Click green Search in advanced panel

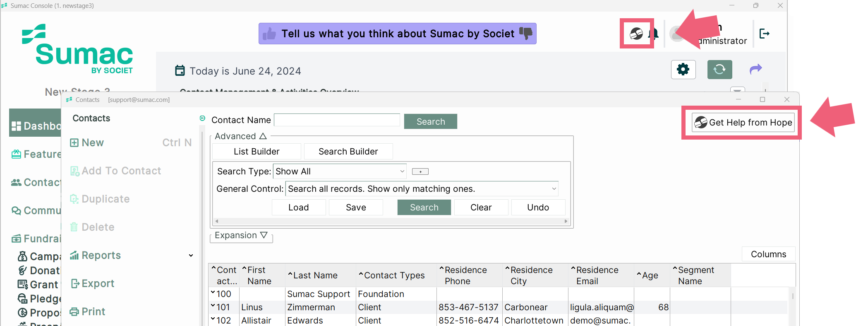click(424, 208)
